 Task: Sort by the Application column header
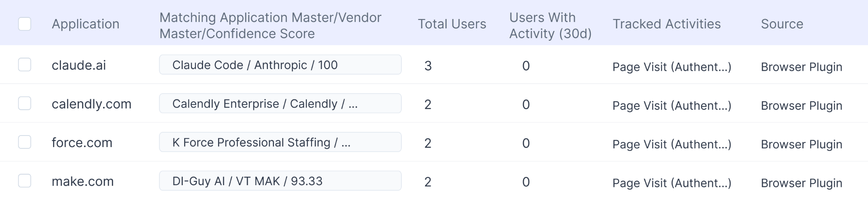coord(86,24)
